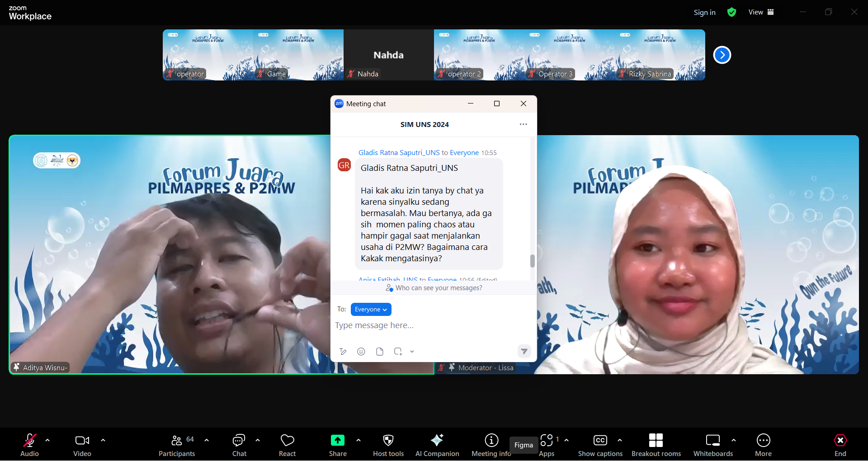The height and width of the screenshot is (461, 868).
Task: Open Everyone recipient dropdown
Action: pos(371,309)
